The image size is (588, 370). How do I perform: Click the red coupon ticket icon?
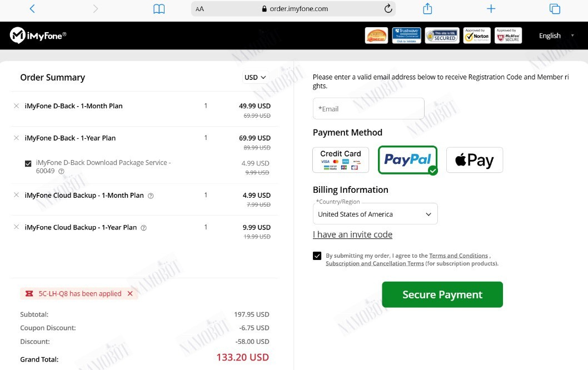29,293
